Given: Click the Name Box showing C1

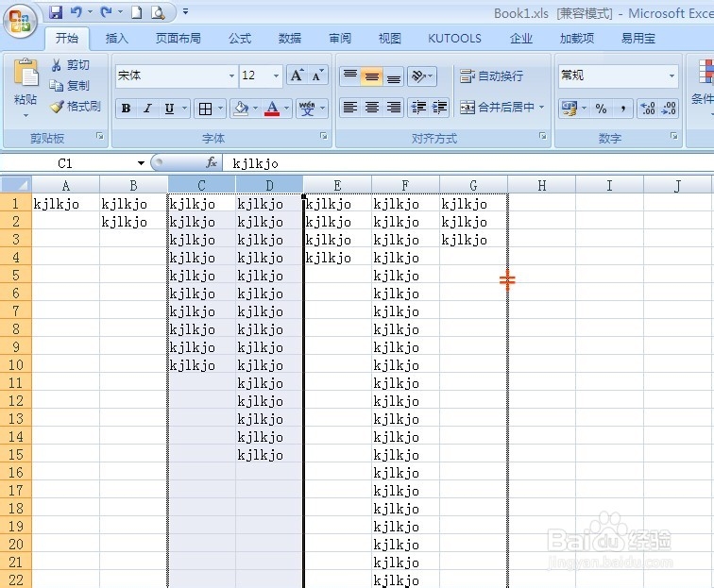Looking at the screenshot, I should [64, 163].
